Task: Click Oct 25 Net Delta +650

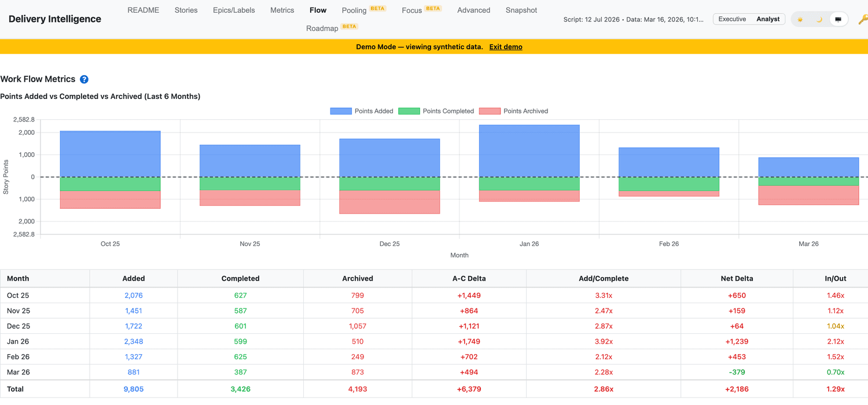Action: (x=737, y=295)
